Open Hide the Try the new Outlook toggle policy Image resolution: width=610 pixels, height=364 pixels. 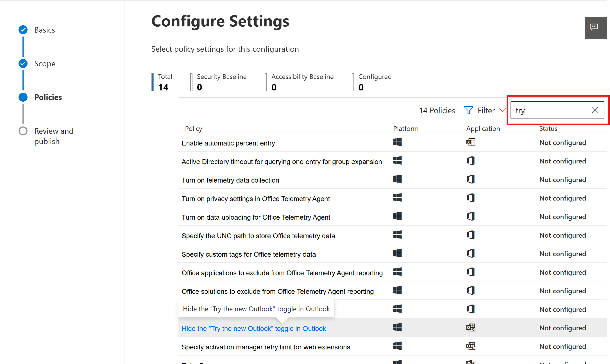coord(253,328)
